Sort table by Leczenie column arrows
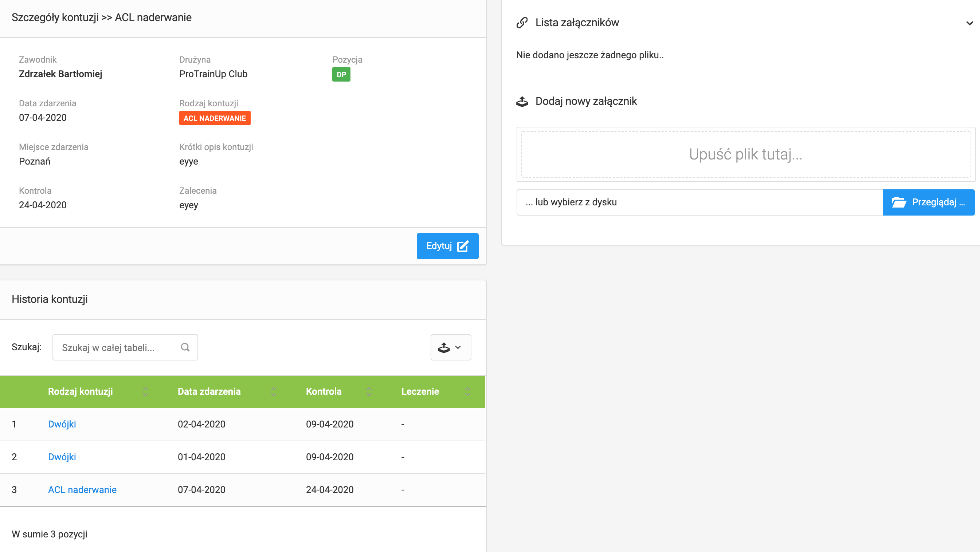980x552 pixels. [467, 391]
